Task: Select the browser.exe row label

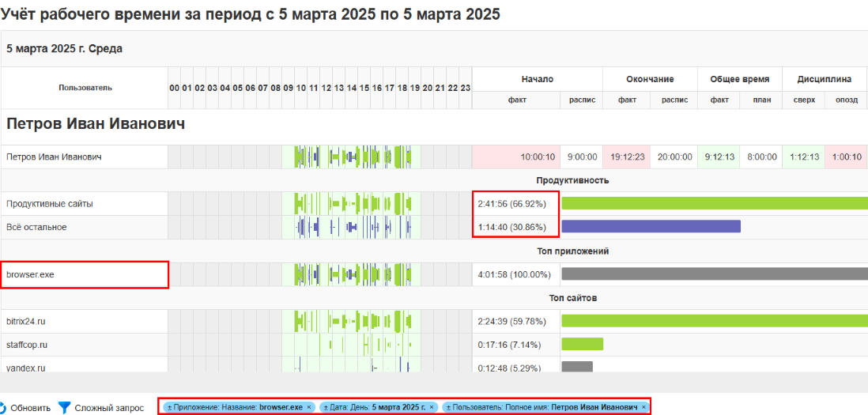Action: (x=30, y=274)
